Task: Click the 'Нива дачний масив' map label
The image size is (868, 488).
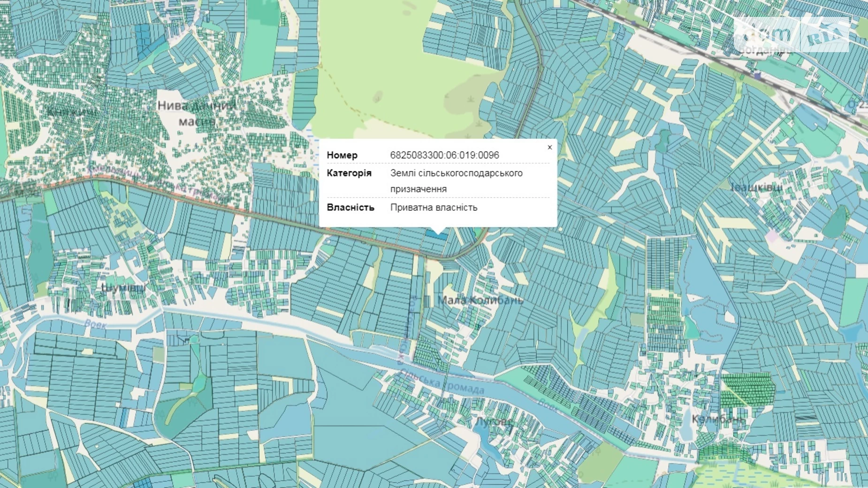Action: [197, 113]
